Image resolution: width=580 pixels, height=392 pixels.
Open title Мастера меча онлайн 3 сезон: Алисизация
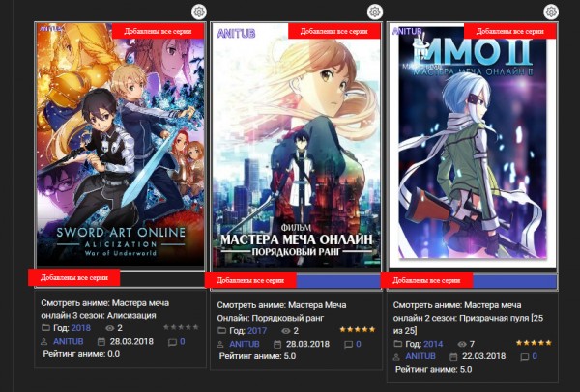pyautogui.click(x=104, y=309)
